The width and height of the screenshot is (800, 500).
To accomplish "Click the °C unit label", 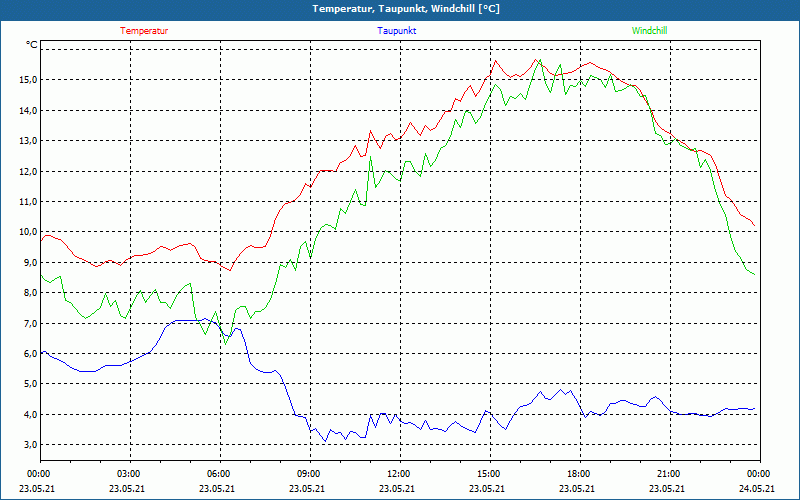I will pos(32,45).
